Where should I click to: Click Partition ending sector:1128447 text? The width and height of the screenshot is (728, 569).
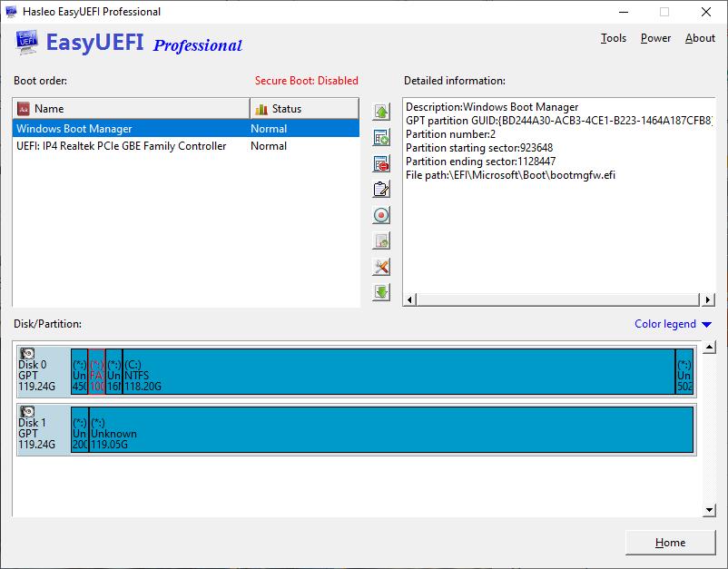point(480,162)
